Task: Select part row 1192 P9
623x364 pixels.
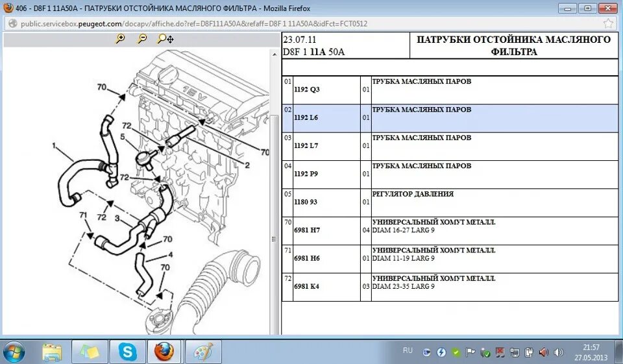Action: (x=450, y=174)
